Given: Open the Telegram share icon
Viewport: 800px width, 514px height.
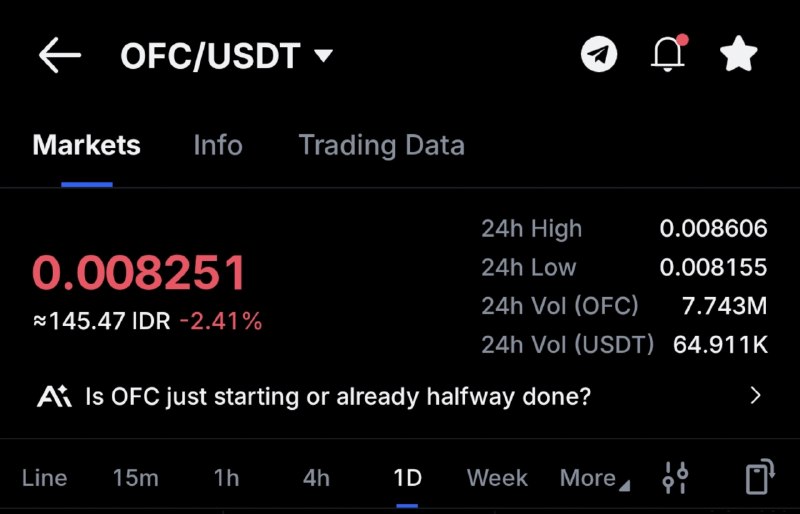Looking at the screenshot, I should [x=599, y=54].
